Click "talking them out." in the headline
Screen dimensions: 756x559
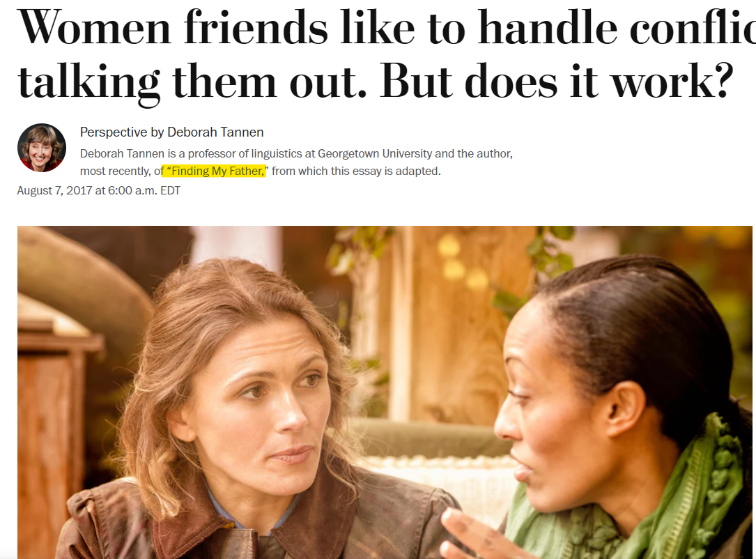pos(192,81)
